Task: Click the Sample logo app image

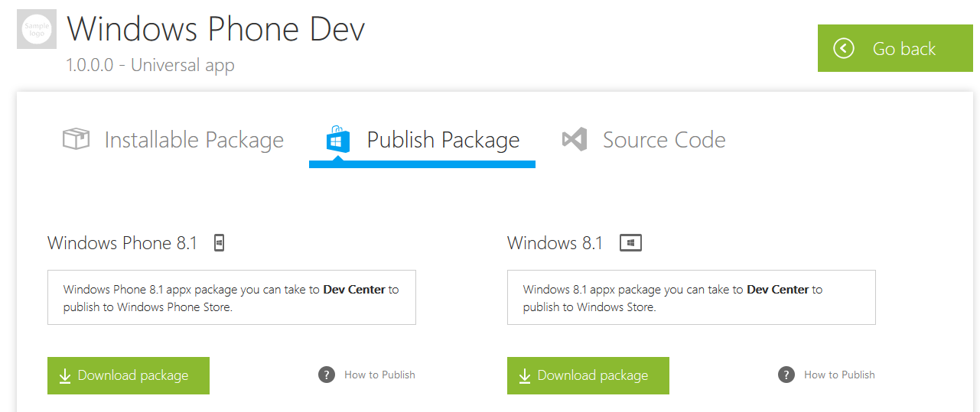Action: click(37, 29)
